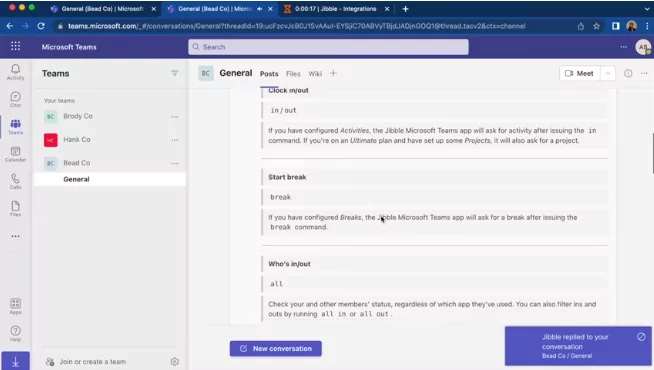Open Help in the left rail

(15, 334)
